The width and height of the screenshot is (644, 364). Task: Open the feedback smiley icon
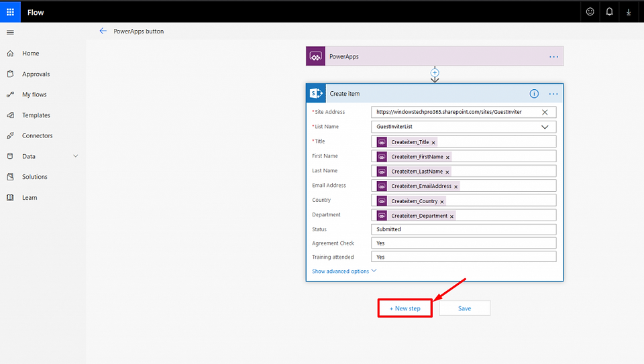click(590, 12)
